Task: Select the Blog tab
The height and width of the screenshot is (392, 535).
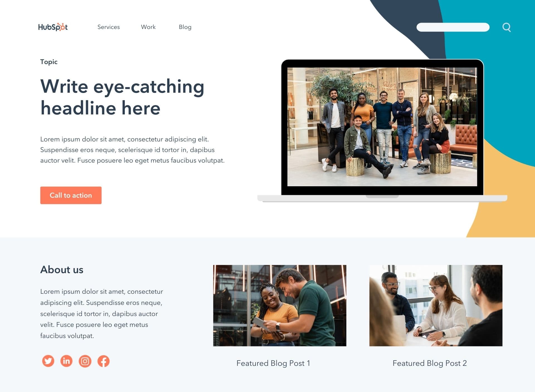Action: click(186, 27)
